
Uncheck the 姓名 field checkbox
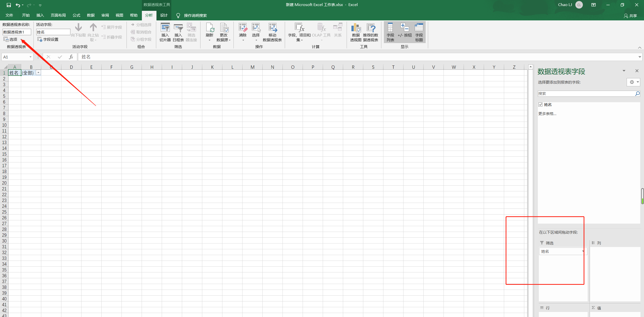(540, 104)
